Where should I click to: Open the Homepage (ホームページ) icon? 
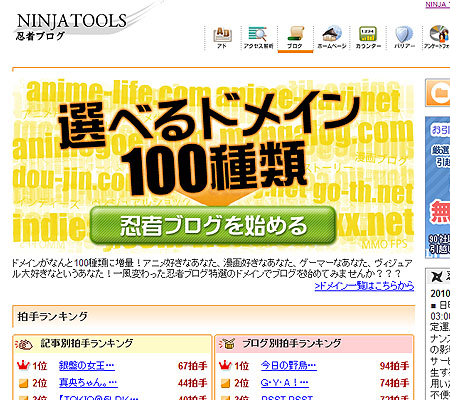(332, 38)
